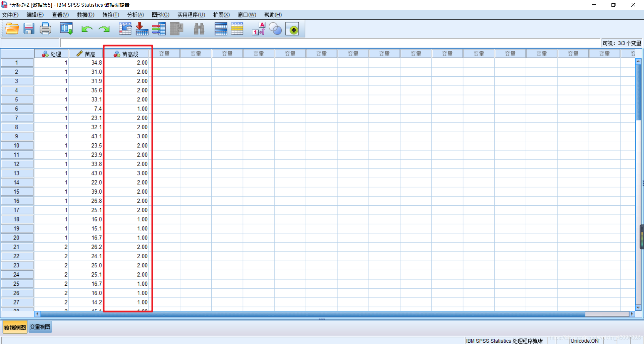Click 苗高段 cell 1.00 in row 6
644x344 pixels.
tap(126, 109)
